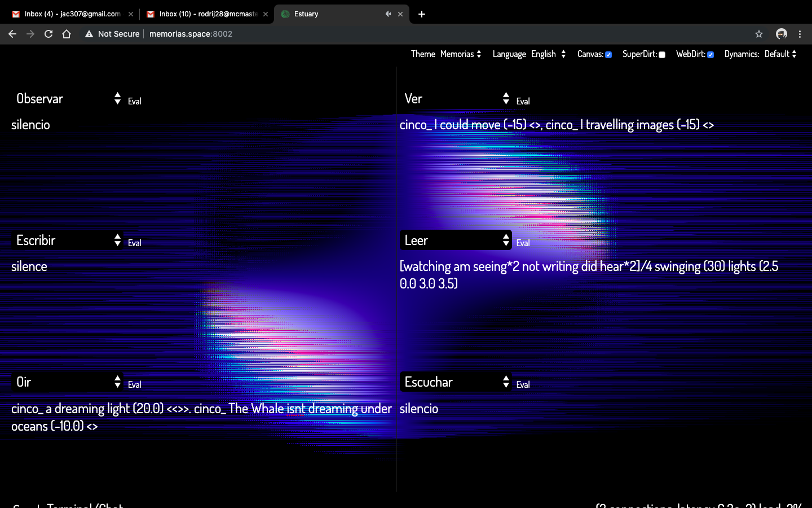812x508 pixels.
Task: Click the Oir code starting cinco_ a dreaming light
Action: point(201,417)
